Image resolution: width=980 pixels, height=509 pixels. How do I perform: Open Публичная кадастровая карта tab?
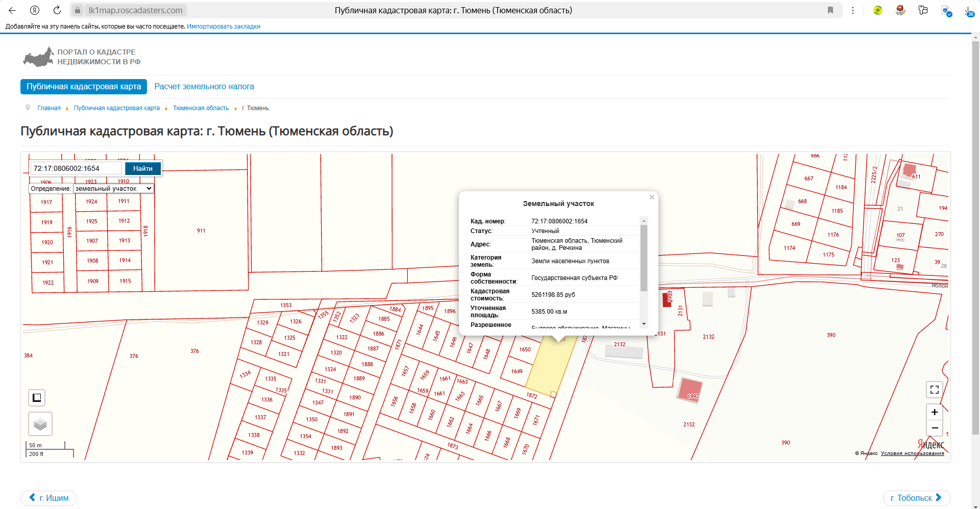(84, 87)
